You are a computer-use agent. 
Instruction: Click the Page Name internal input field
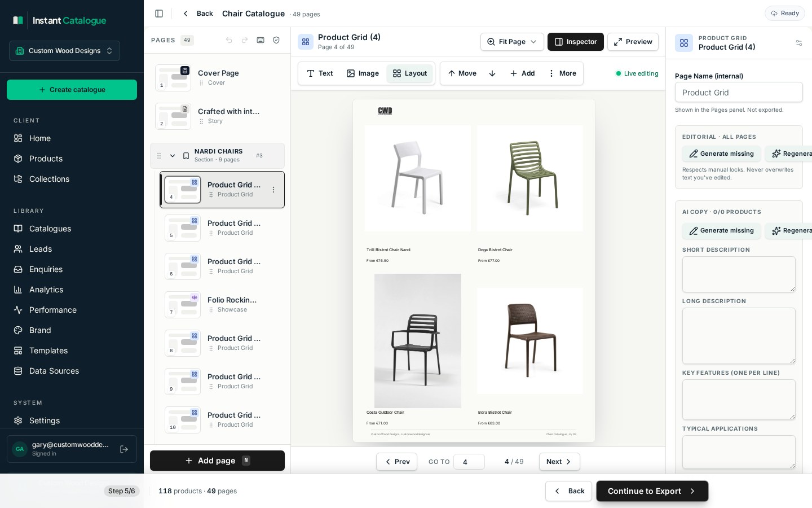tap(739, 93)
